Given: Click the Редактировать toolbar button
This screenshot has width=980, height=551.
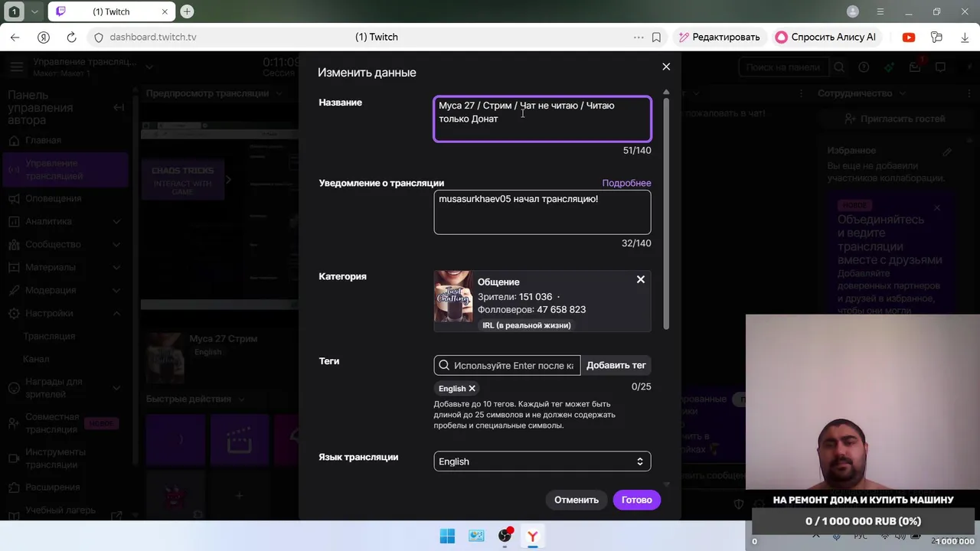Looking at the screenshot, I should tap(719, 37).
